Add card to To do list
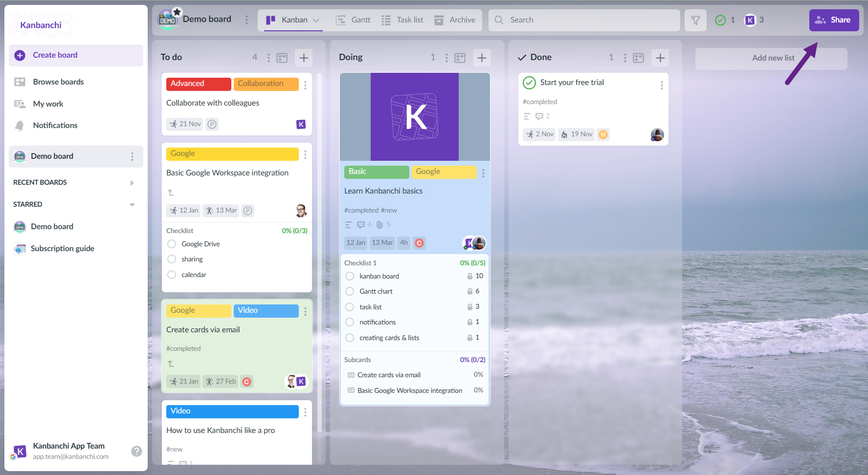 click(304, 58)
